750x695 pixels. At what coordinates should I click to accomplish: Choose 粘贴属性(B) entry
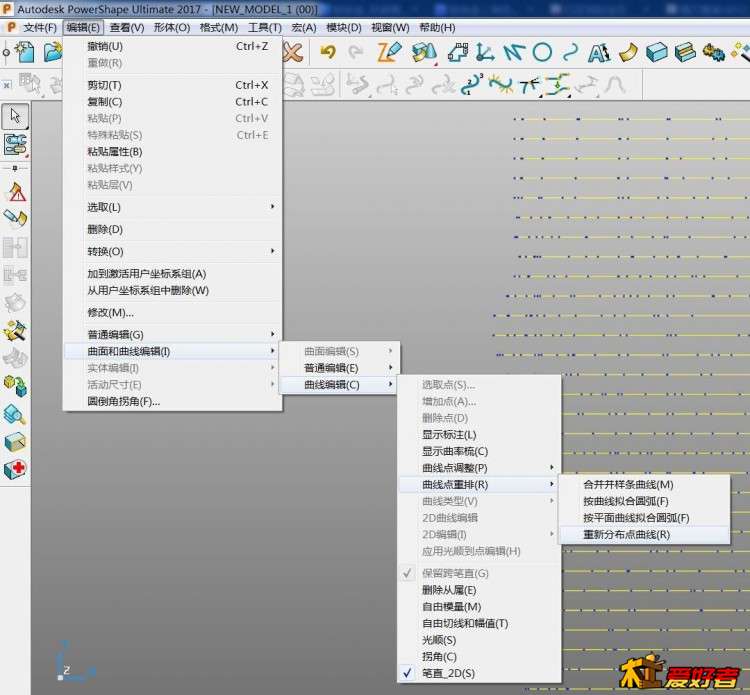172,152
